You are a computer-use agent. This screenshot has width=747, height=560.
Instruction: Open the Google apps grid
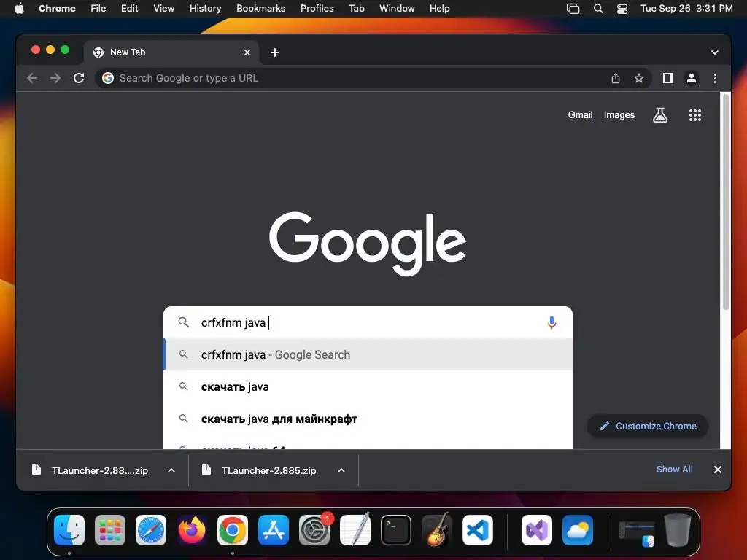tap(695, 114)
